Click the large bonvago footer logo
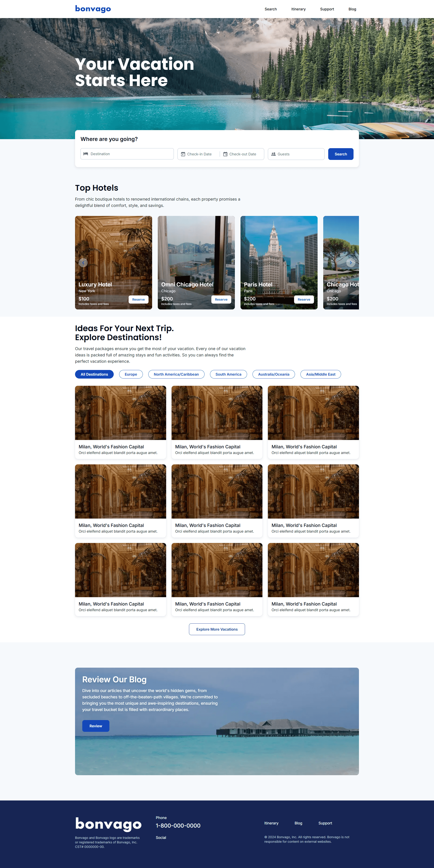This screenshot has width=434, height=868. (108, 824)
